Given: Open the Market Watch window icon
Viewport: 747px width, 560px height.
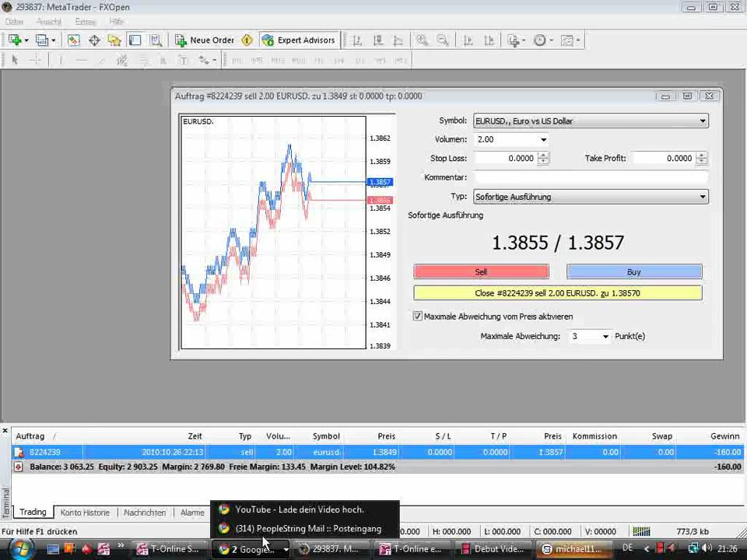Looking at the screenshot, I should [73, 40].
